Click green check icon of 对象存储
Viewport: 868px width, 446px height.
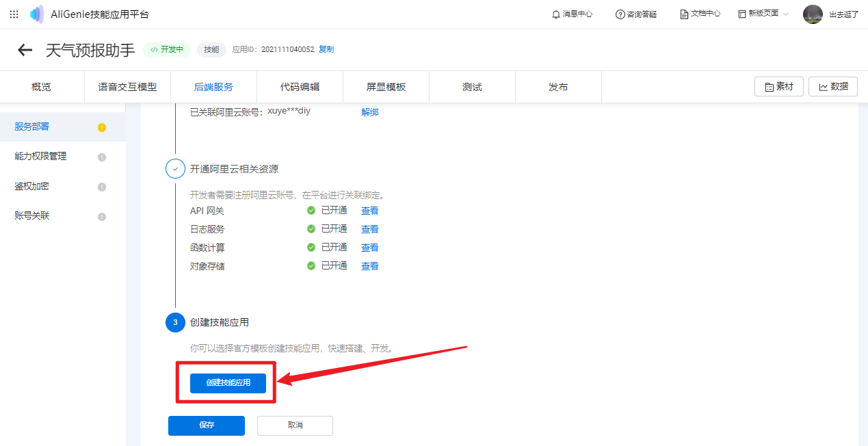click(311, 266)
